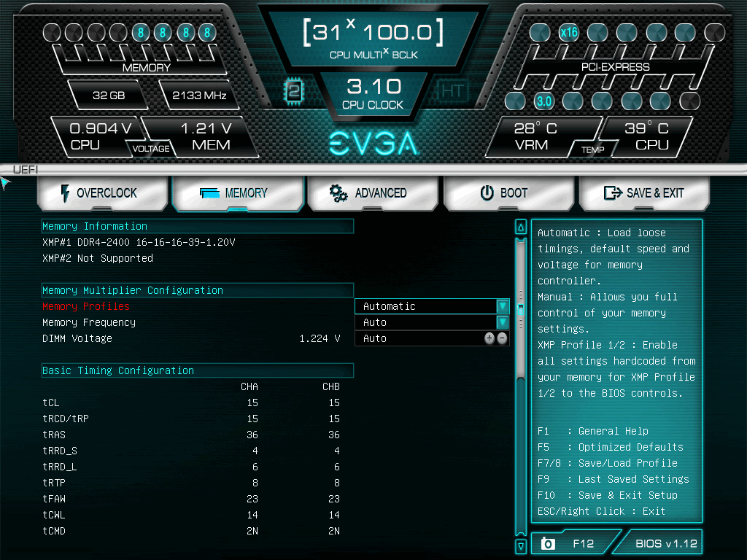Select the MEMORY tab

point(238,193)
